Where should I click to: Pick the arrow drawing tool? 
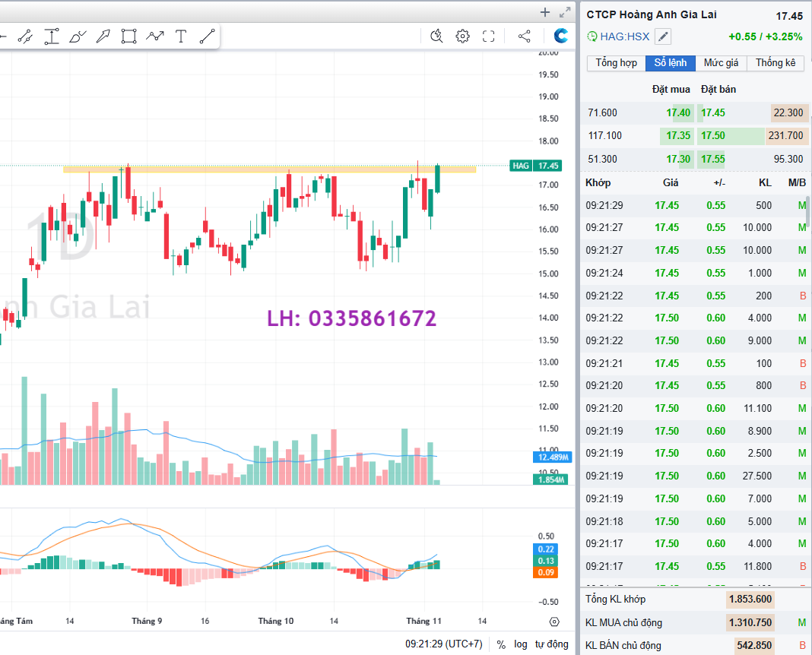103,36
